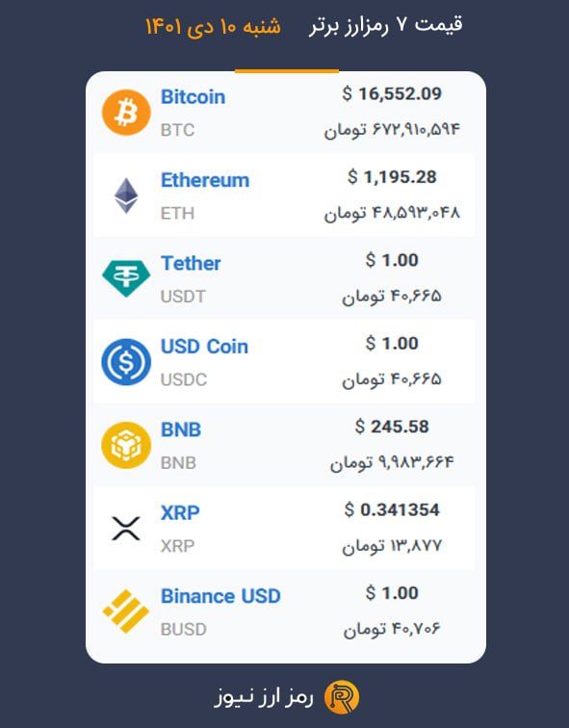This screenshot has width=569, height=728.
Task: Select the BNB coin name link
Action: [181, 429]
